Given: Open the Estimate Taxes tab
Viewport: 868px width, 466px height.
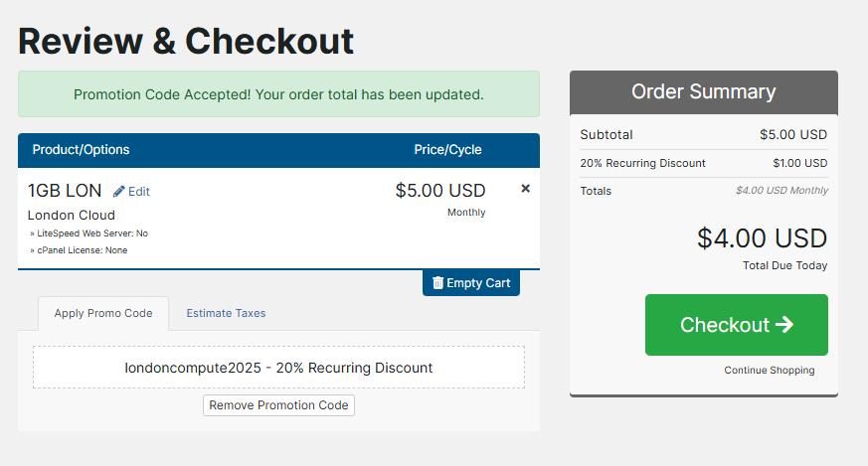Looking at the screenshot, I should 226,313.
